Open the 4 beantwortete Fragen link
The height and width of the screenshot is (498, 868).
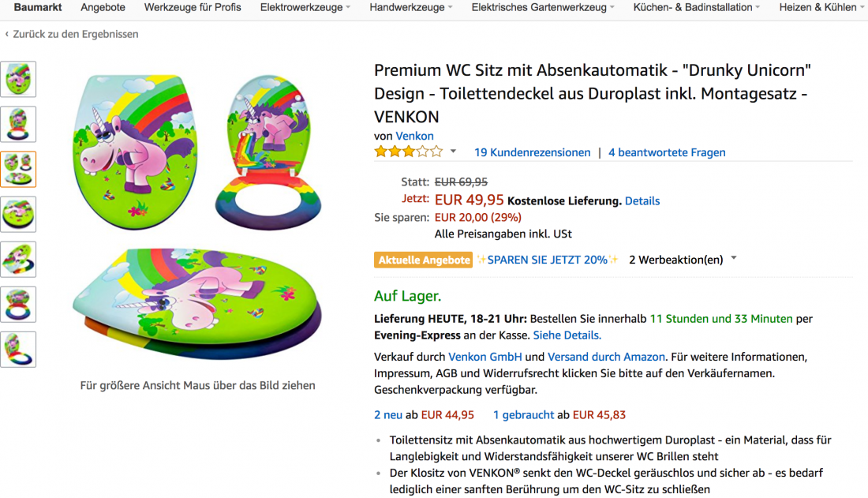coord(667,152)
